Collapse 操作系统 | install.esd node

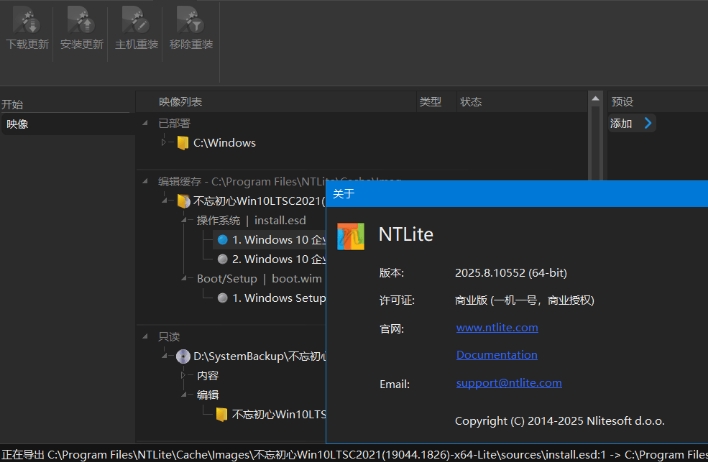[184, 220]
